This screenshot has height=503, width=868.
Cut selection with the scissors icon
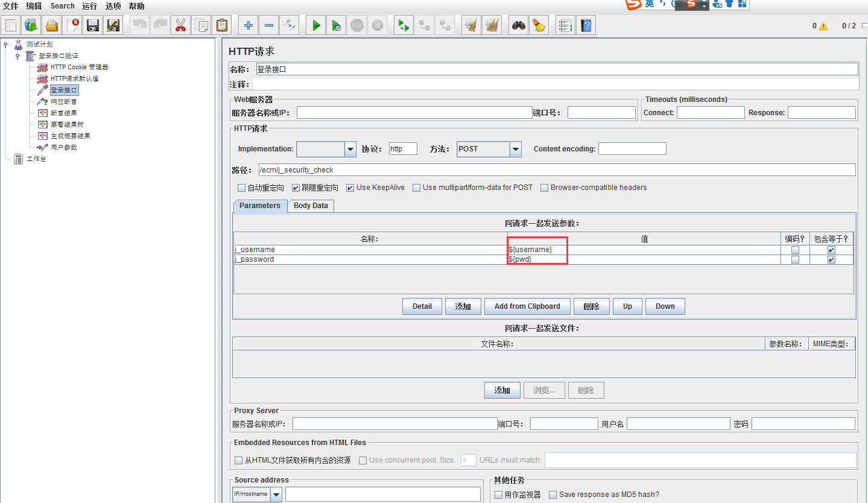[180, 25]
